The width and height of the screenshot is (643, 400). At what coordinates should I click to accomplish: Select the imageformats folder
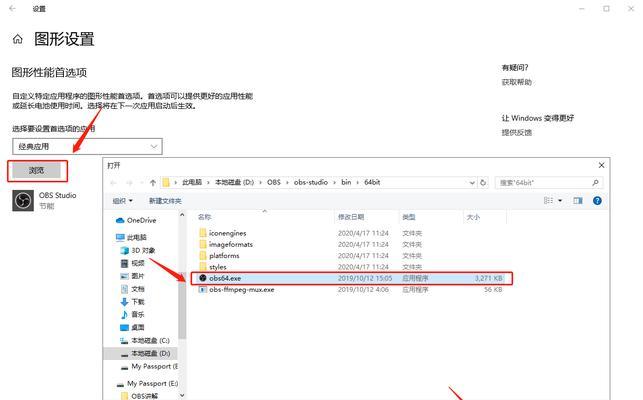226,245
